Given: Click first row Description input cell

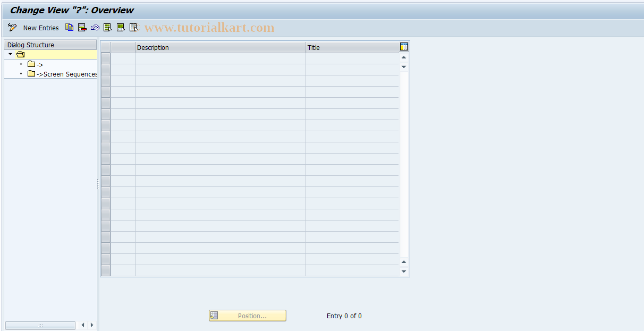Looking at the screenshot, I should click(x=221, y=58).
